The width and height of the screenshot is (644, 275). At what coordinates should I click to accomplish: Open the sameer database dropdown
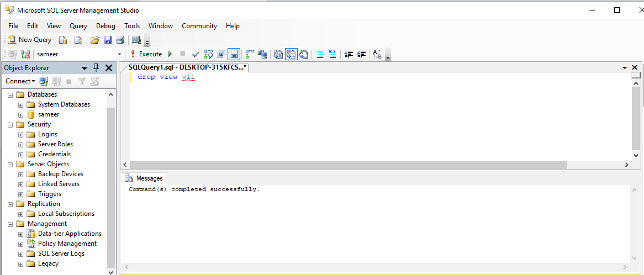(x=119, y=54)
